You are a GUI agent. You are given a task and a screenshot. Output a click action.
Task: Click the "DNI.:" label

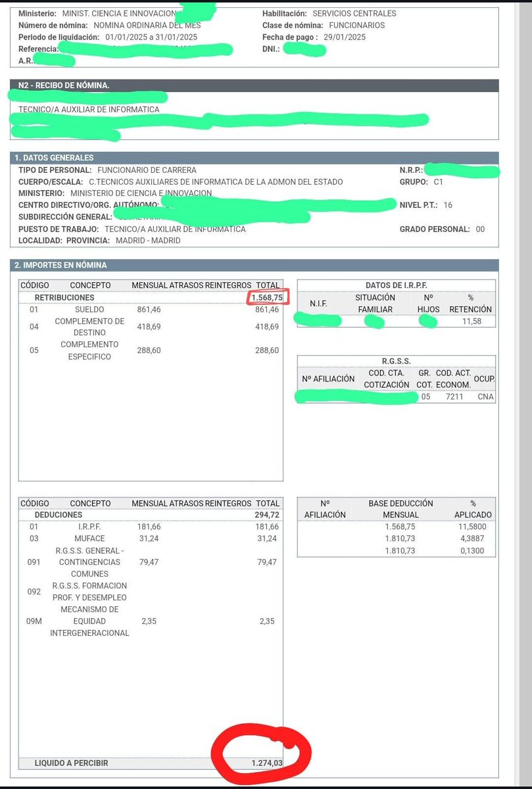[x=271, y=49]
